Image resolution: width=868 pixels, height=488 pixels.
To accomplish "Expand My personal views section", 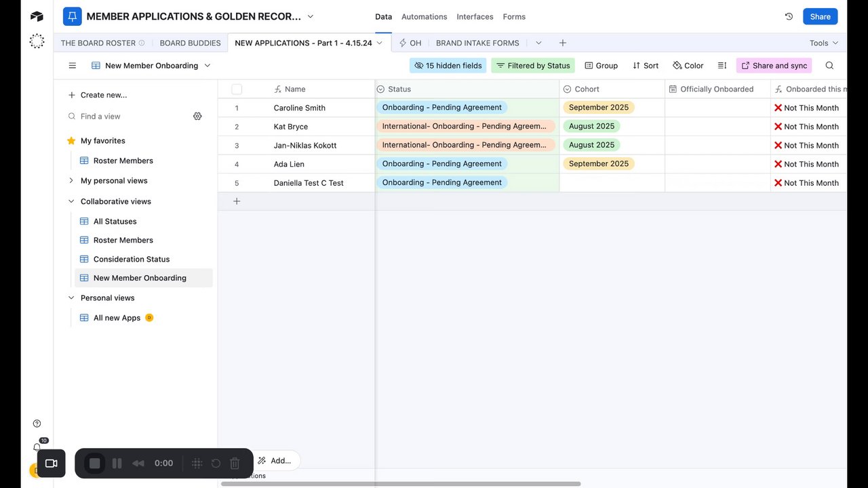I will click(71, 181).
